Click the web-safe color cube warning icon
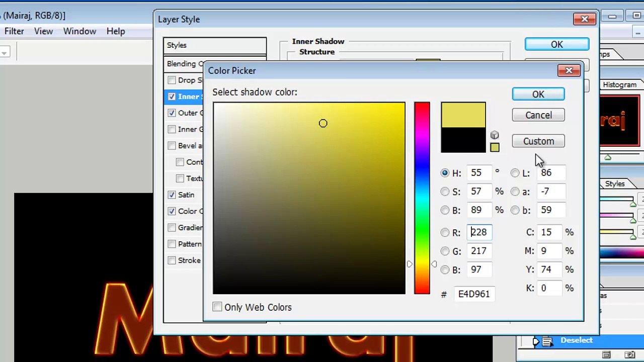This screenshot has height=362, width=644. tap(495, 135)
